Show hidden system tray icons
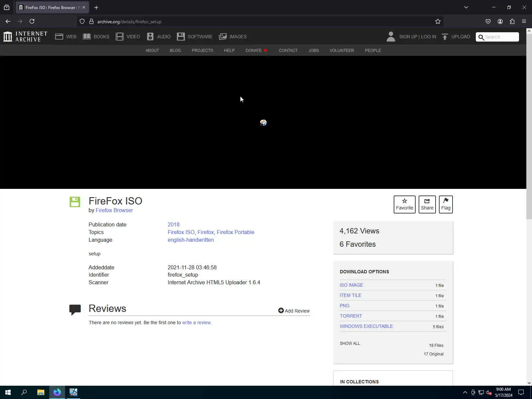 465,392
